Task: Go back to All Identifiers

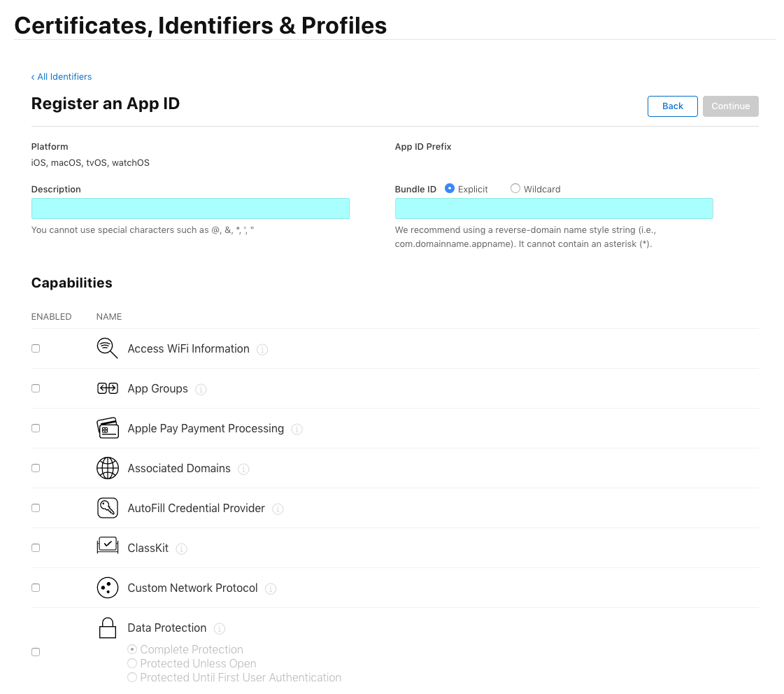Action: [x=62, y=77]
